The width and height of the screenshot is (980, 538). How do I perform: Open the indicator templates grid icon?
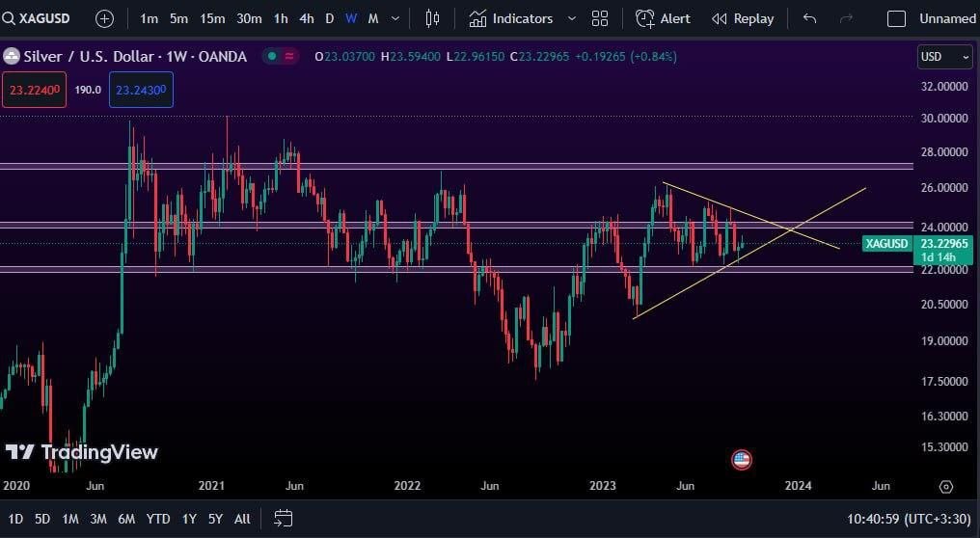click(600, 18)
